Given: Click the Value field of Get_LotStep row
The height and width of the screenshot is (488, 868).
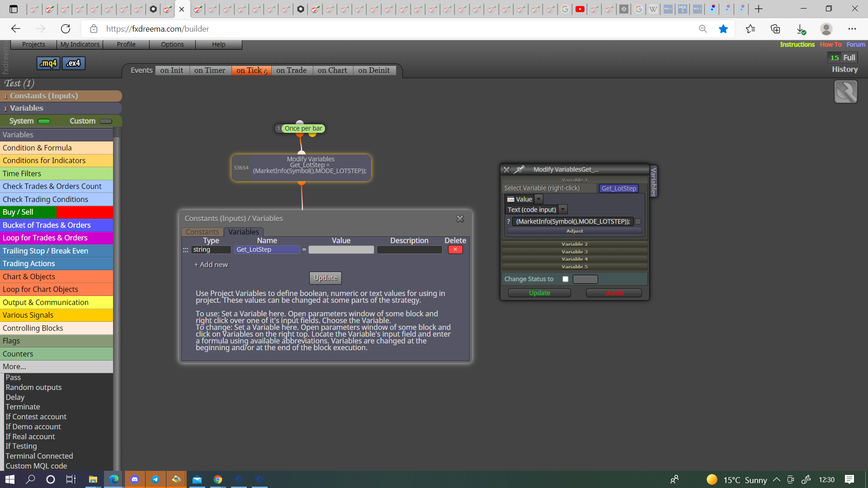Looking at the screenshot, I should (x=341, y=250).
